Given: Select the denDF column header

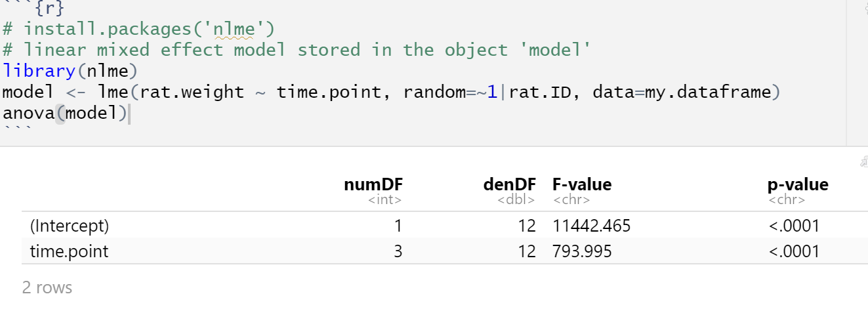Looking at the screenshot, I should [509, 185].
